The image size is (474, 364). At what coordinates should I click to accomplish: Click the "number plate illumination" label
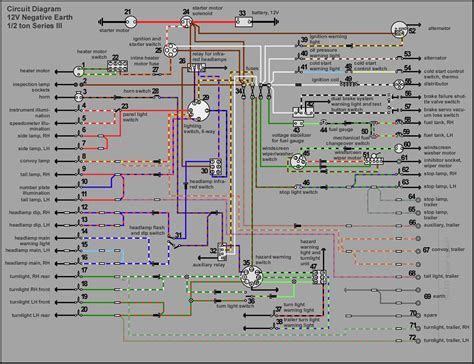click(x=34, y=190)
